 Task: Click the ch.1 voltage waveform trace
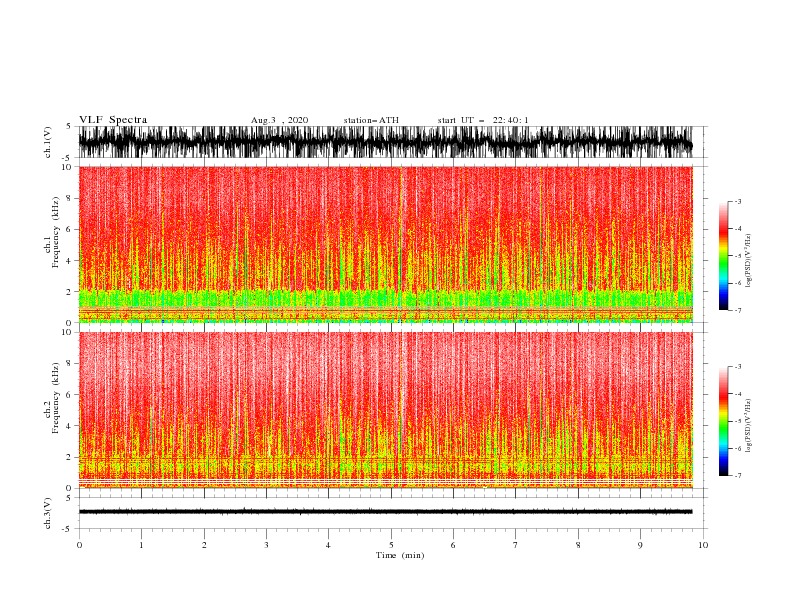pos(385,142)
